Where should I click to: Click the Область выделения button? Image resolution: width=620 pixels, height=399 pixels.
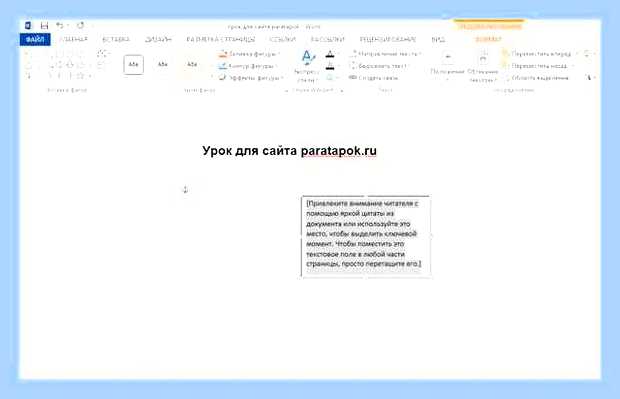(536, 78)
